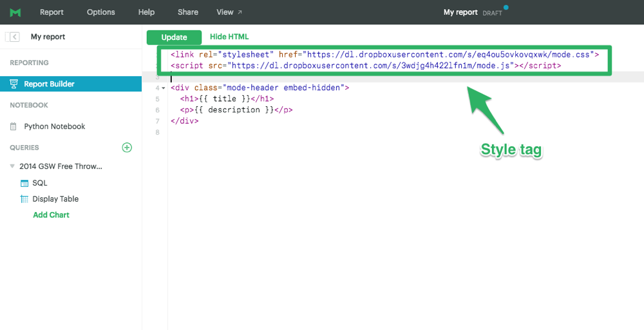Open the Options menu

101,12
